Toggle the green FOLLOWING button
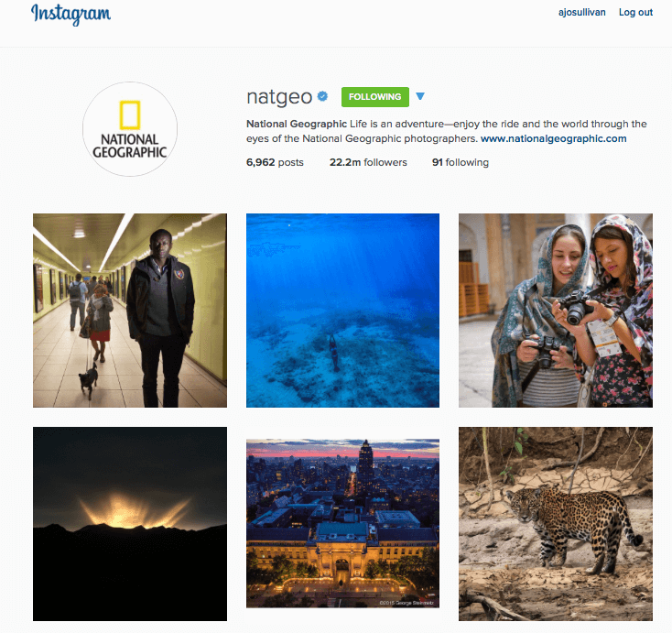The width and height of the screenshot is (672, 633). (x=375, y=97)
